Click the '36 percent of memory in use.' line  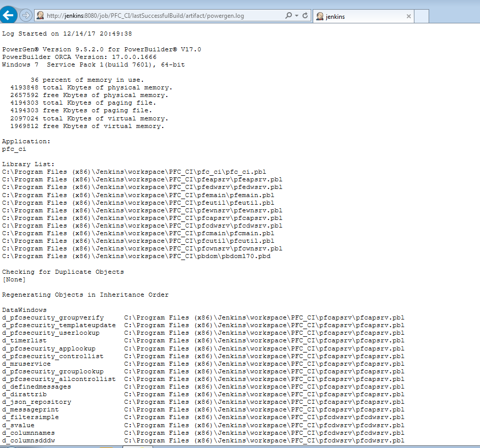(x=87, y=80)
